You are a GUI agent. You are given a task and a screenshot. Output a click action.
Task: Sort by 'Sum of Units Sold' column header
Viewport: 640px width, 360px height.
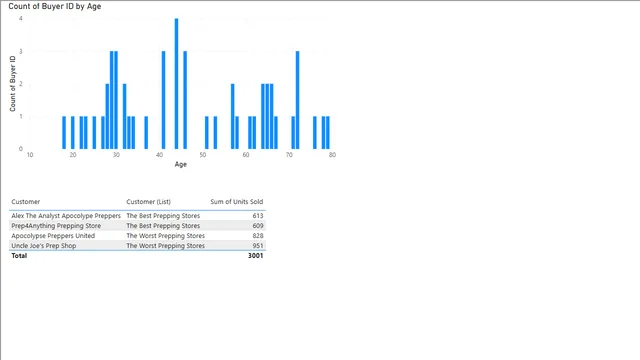point(237,202)
